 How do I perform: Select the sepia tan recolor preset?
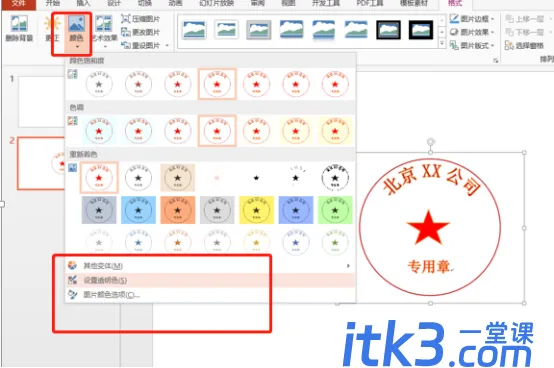[x=177, y=178]
